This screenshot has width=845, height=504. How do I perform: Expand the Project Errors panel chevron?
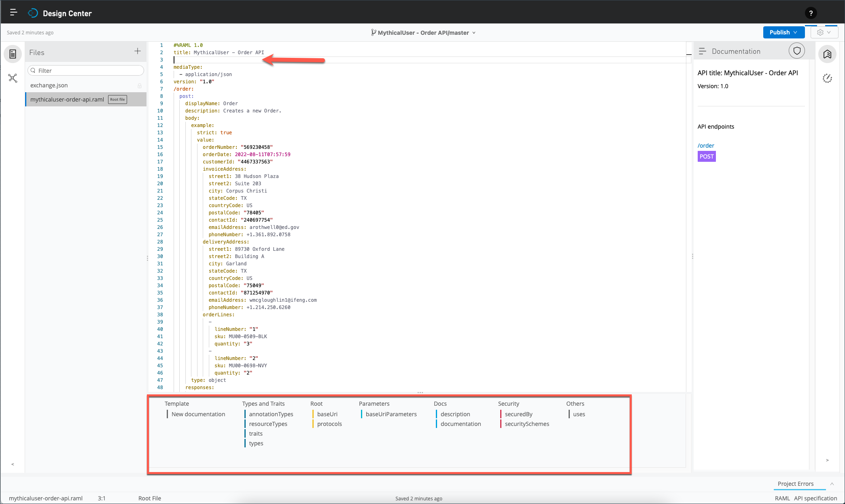[832, 484]
